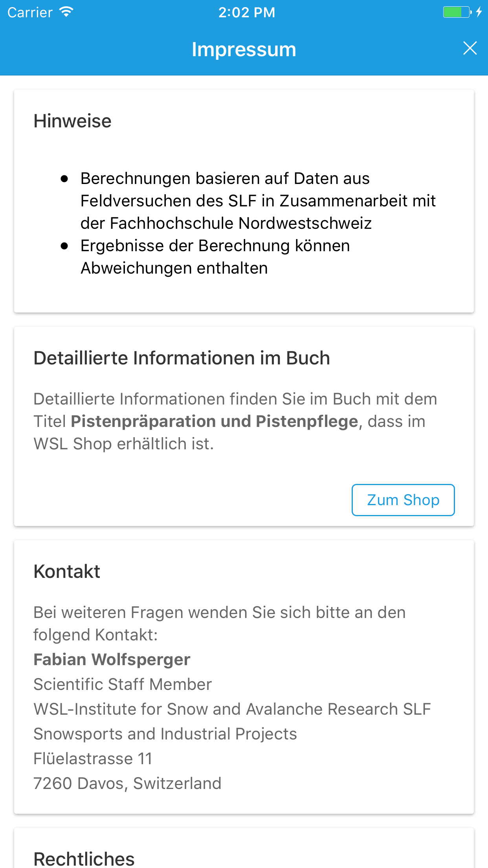Close the Impressum screen with the X icon
This screenshot has width=488, height=868.
470,48
